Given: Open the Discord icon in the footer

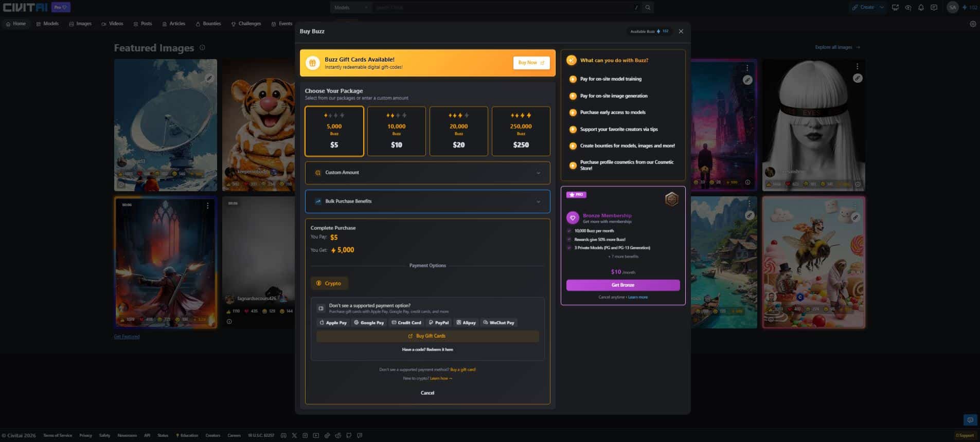Looking at the screenshot, I should (283, 435).
